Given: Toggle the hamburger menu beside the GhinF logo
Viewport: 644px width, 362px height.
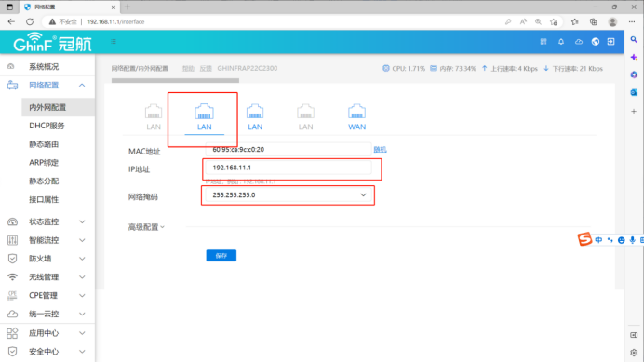Looking at the screenshot, I should tap(114, 42).
